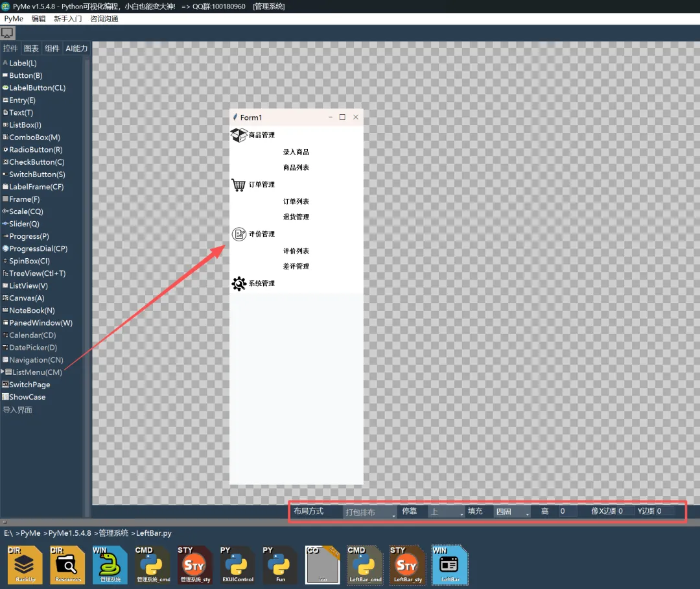Open the 停靠 dock dropdown
The image size is (700, 589).
447,512
